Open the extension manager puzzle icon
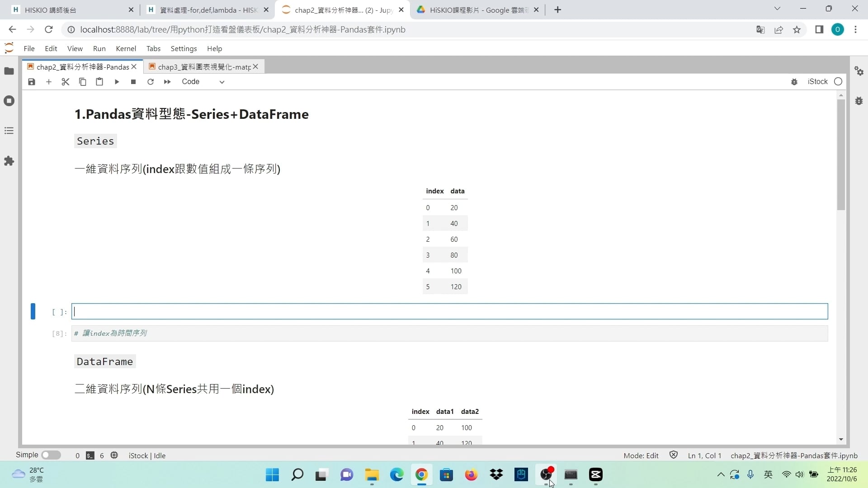868x488 pixels. tap(9, 161)
